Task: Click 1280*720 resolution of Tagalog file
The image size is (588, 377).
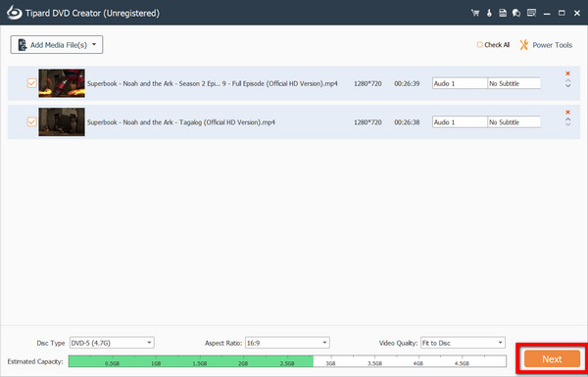Action: [367, 122]
